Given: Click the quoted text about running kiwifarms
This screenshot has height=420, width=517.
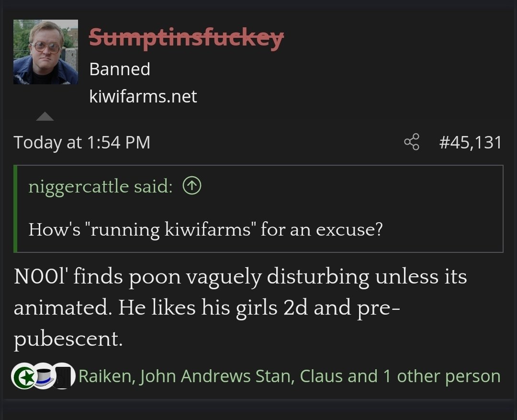Looking at the screenshot, I should pyautogui.click(x=205, y=229).
